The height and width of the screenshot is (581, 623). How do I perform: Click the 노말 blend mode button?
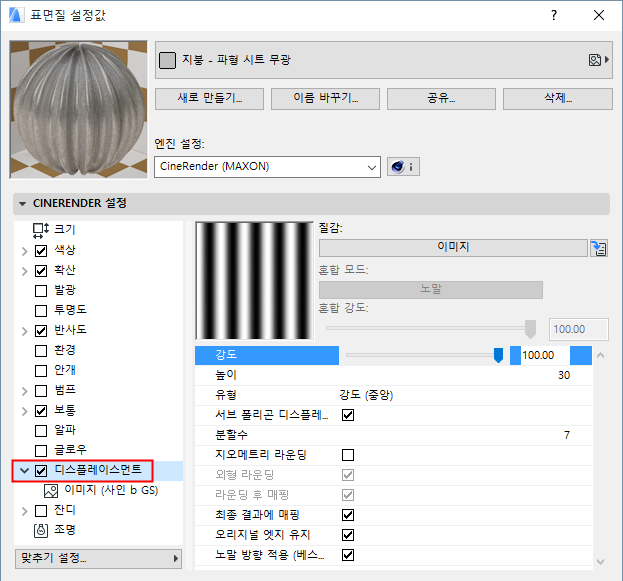tap(431, 290)
